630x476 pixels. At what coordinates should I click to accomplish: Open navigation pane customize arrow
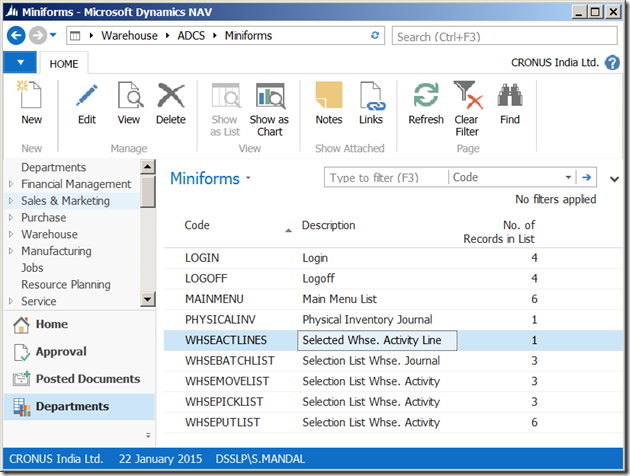[148, 435]
